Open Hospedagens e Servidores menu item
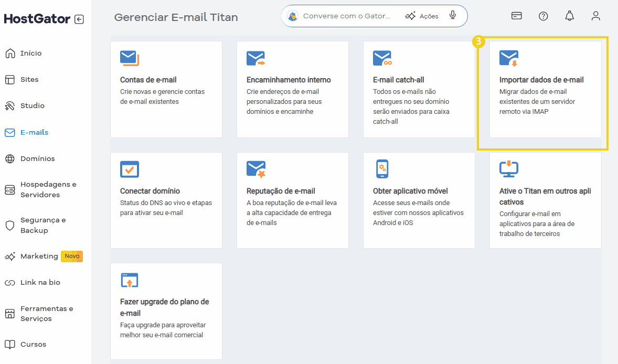 [48, 189]
